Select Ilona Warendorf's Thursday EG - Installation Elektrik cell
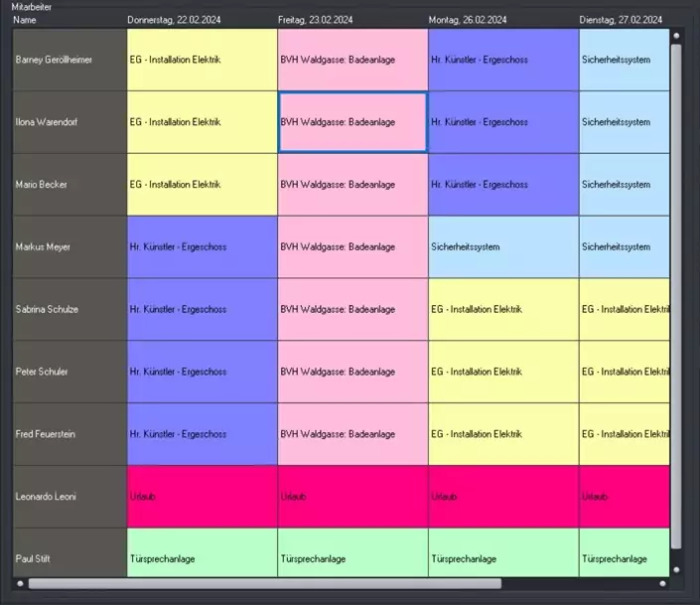Image resolution: width=700 pixels, height=605 pixels. (203, 122)
